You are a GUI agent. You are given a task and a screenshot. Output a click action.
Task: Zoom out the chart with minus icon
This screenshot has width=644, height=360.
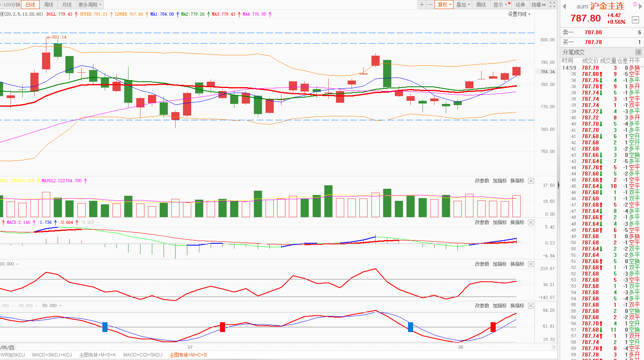[430, 5]
